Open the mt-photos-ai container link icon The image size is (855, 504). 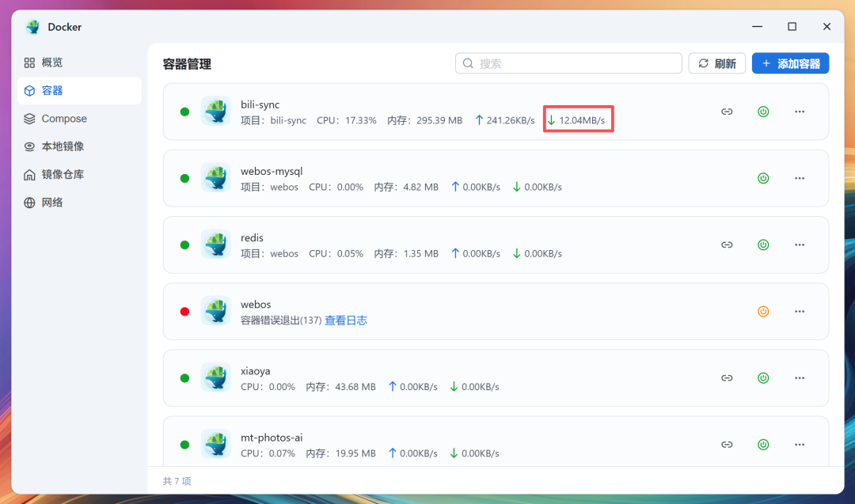pyautogui.click(x=727, y=445)
